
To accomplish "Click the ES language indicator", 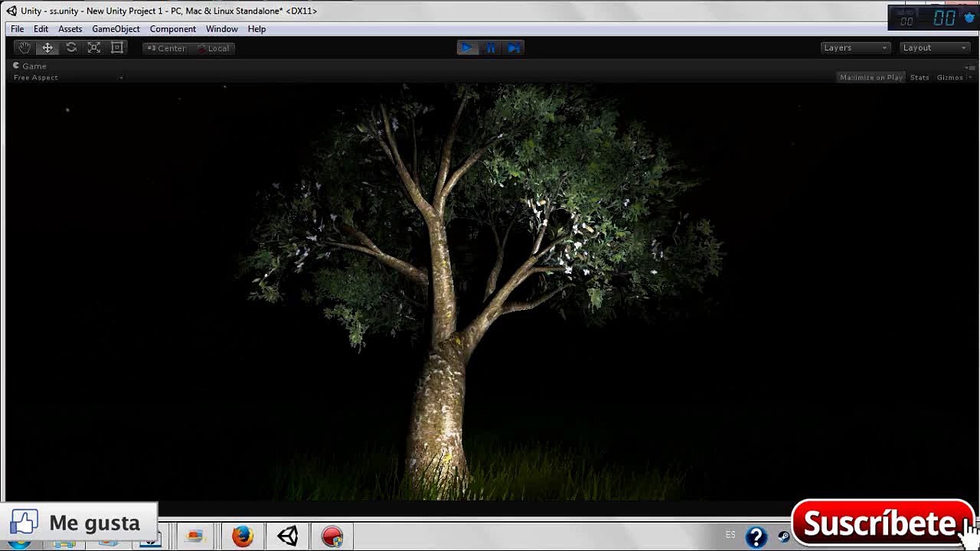I will [x=730, y=535].
